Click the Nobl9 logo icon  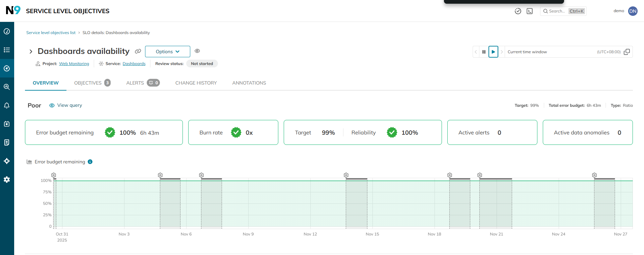[13, 10]
